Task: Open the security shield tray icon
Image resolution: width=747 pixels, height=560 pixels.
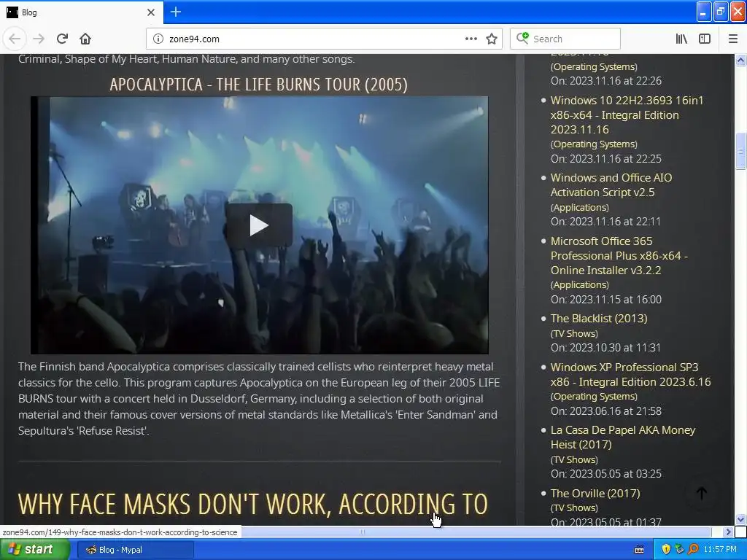Action: [x=666, y=550]
